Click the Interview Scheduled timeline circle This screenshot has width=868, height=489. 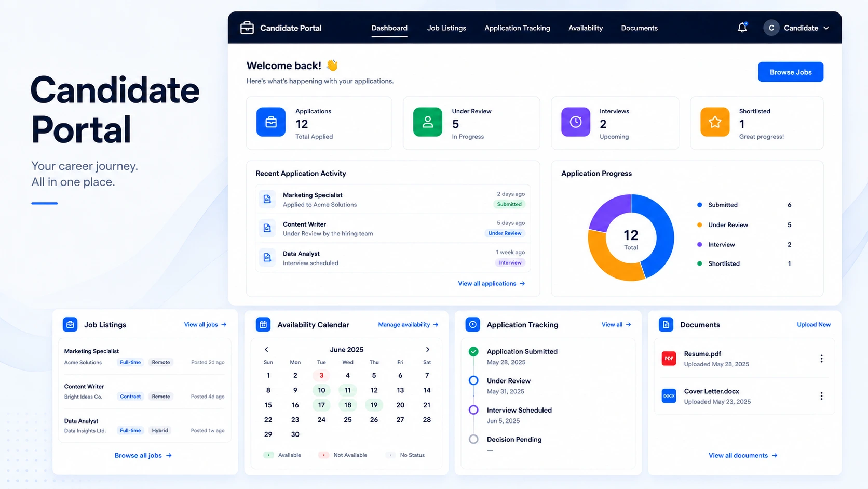point(473,410)
